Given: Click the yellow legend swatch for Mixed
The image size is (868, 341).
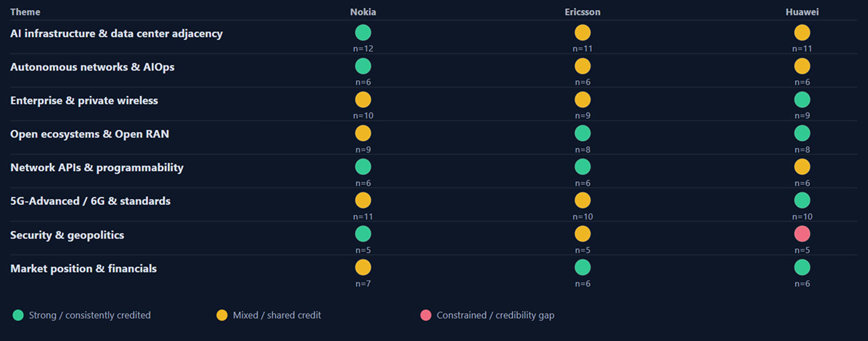Looking at the screenshot, I should (x=222, y=315).
